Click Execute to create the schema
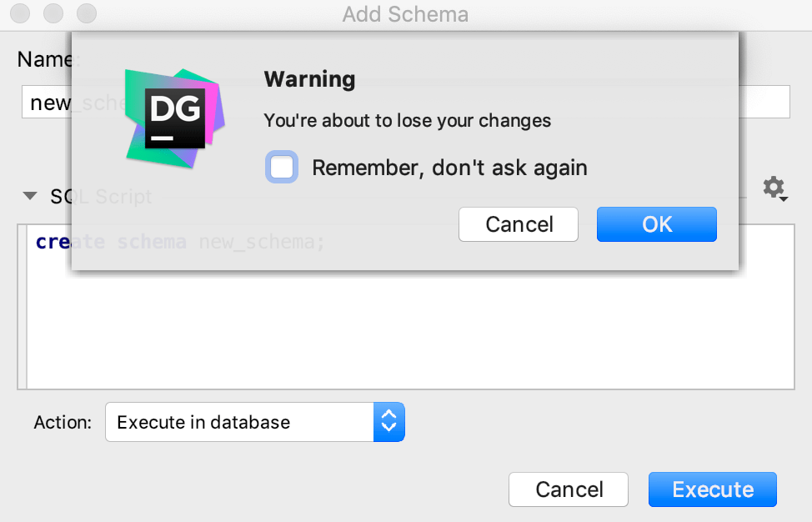Screen dimensions: 812x522 [712, 489]
